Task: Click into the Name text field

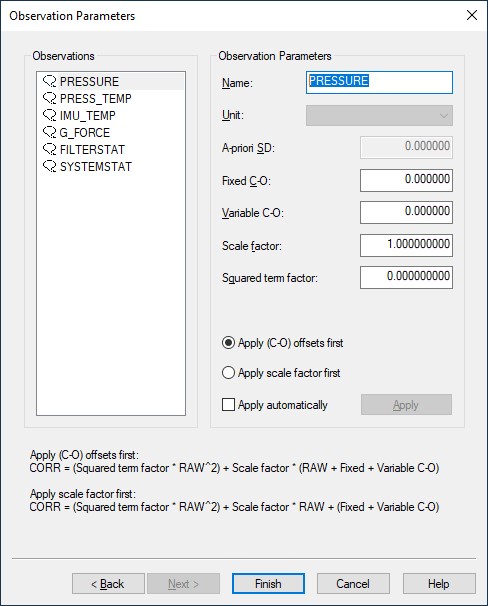Action: [x=379, y=82]
